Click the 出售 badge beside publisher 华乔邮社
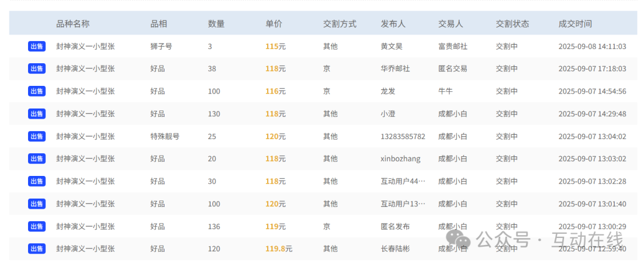Viewport: 644px width, 266px height. pos(36,69)
